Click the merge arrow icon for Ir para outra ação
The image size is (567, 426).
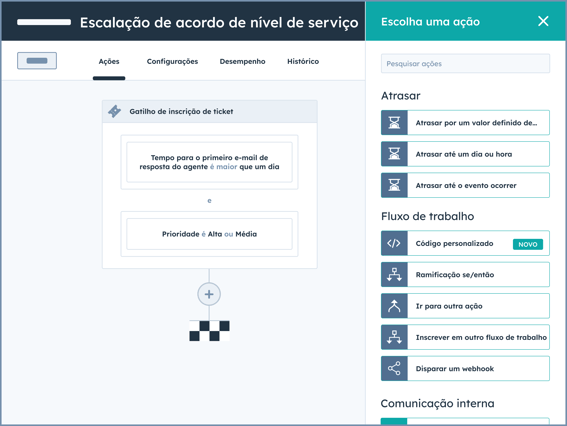(x=394, y=306)
